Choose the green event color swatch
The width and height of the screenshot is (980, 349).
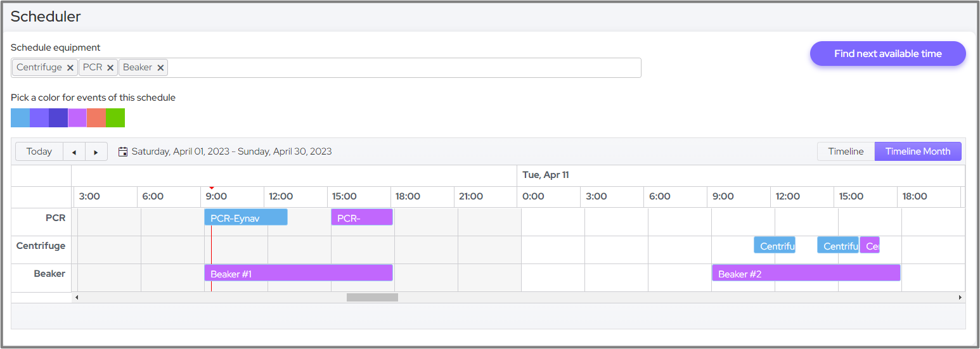[x=115, y=118]
